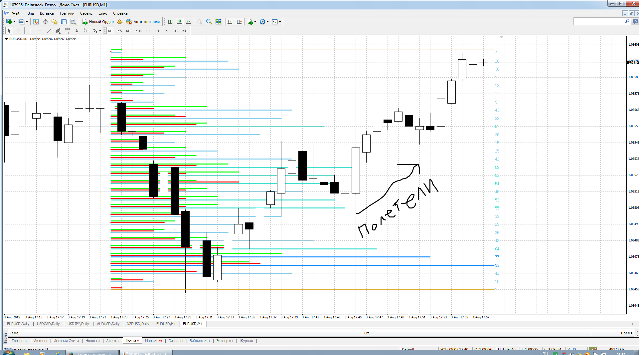Screen dimensions: 644x355
Task: Zoom in on the chart
Action: pos(200,22)
